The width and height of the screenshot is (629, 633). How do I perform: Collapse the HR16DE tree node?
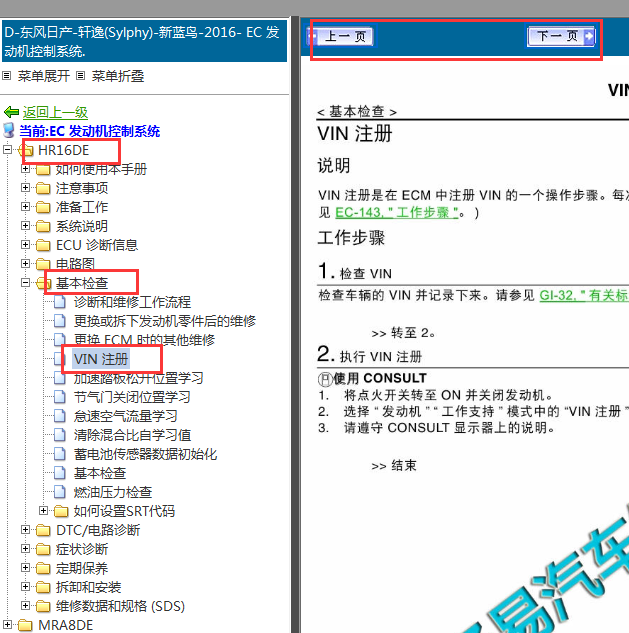pyautogui.click(x=7, y=150)
